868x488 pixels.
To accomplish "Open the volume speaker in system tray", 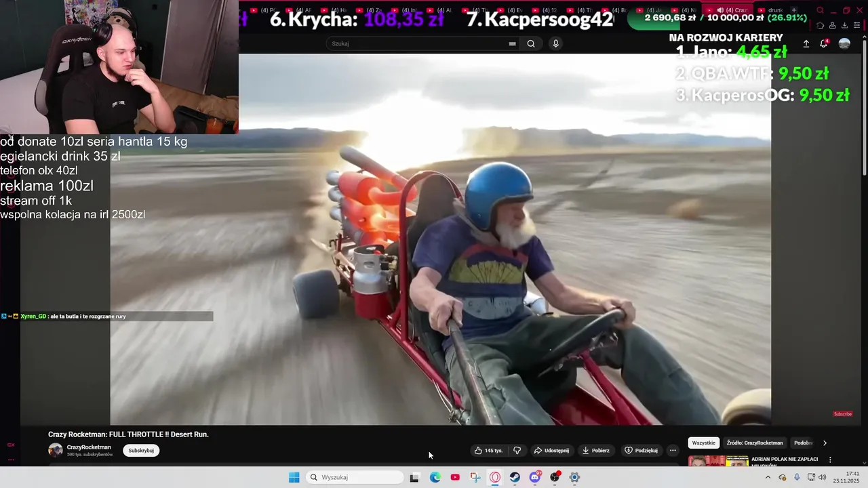I will click(x=823, y=477).
